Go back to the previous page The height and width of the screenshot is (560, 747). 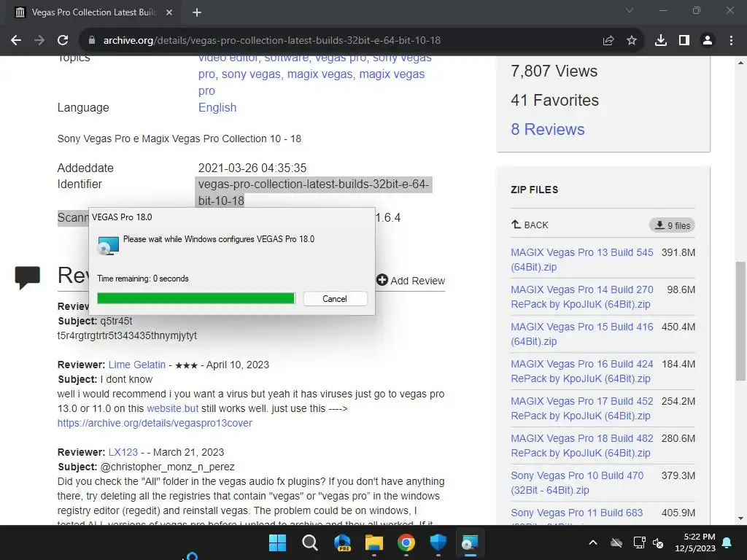(16, 41)
